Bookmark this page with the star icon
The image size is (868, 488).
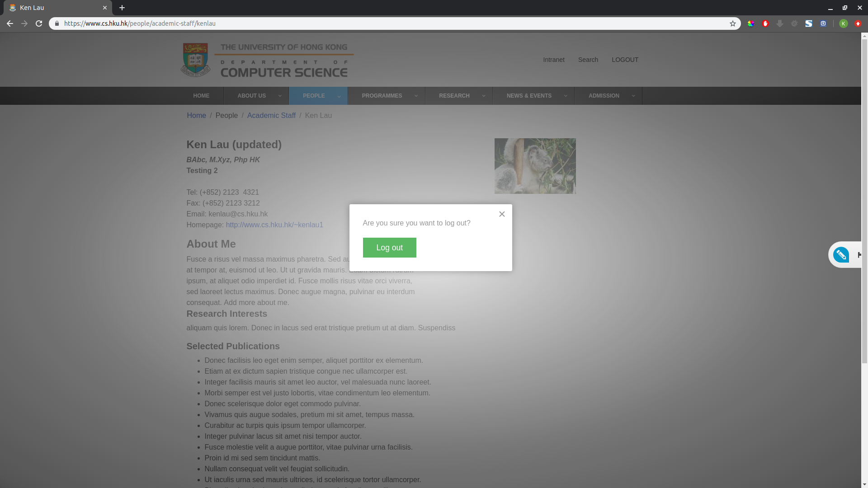pos(733,23)
